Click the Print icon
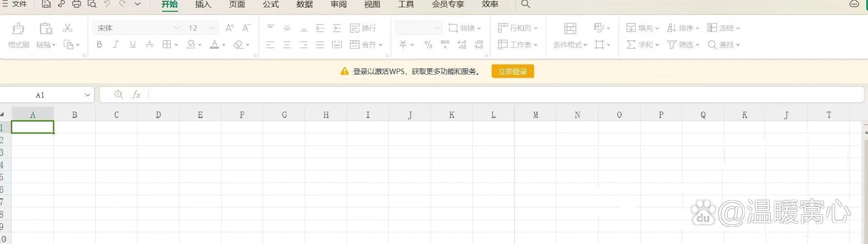Screen dimensions: 868x244 pyautogui.click(x=76, y=4)
